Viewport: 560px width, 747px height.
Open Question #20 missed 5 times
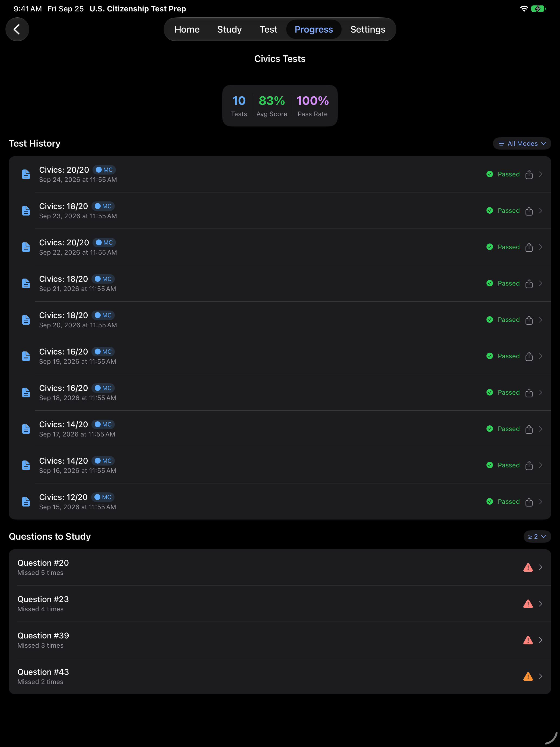pos(280,567)
